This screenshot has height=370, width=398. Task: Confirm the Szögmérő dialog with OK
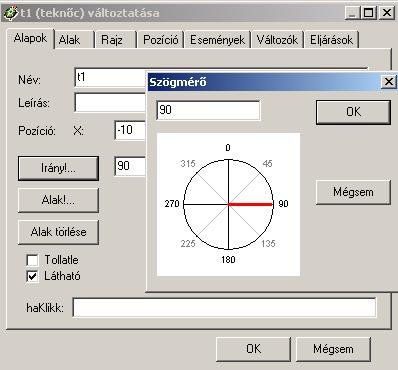pos(353,112)
